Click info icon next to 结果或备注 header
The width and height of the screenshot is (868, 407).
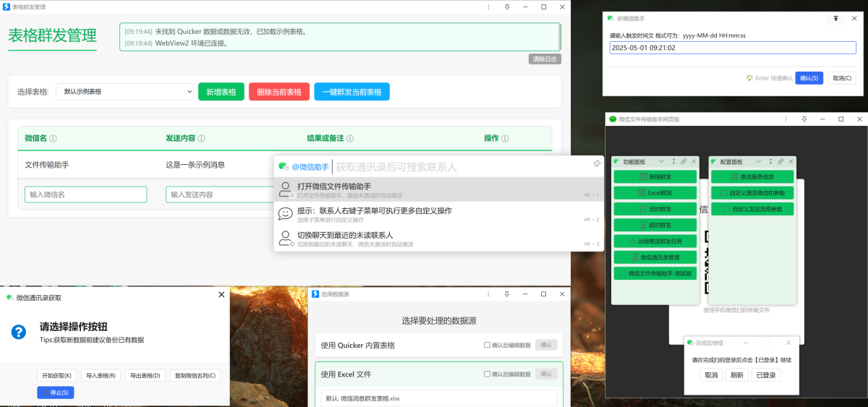[x=349, y=139]
